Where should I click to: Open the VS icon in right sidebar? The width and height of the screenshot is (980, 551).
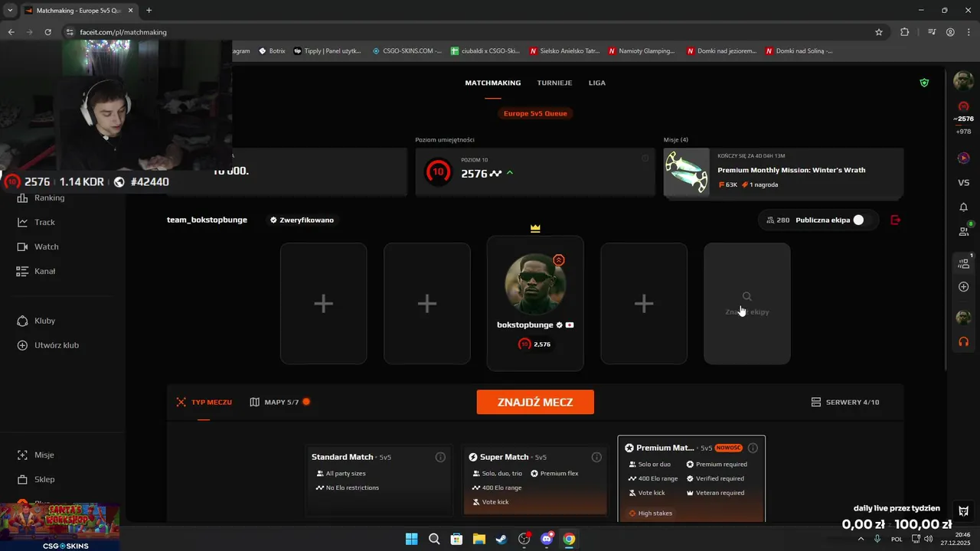click(x=963, y=182)
